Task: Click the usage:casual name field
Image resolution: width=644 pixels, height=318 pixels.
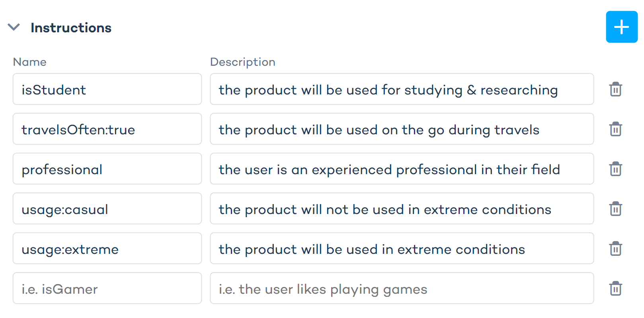Action: tap(107, 209)
